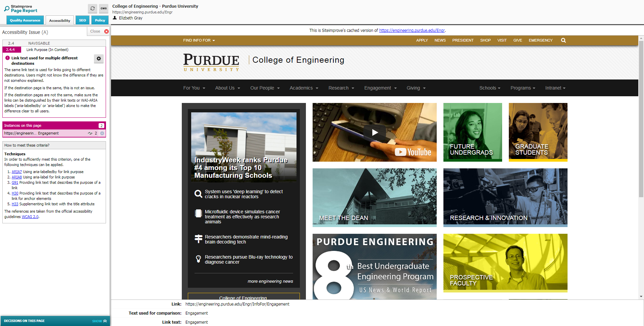
Task: Open the CMS button in Siteimprove header
Action: point(104,8)
